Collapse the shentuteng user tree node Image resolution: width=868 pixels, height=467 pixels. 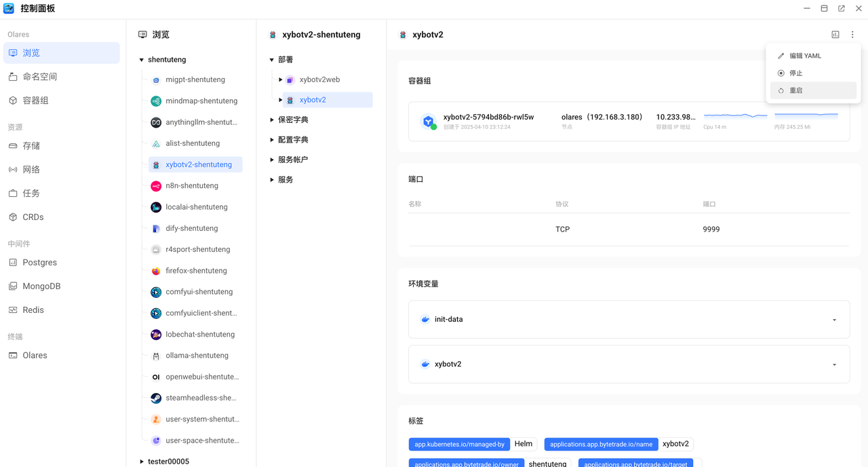pos(142,60)
